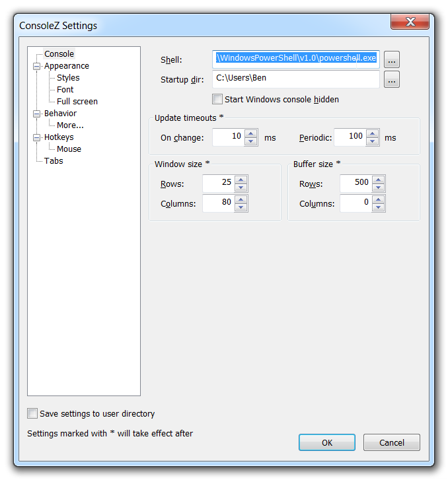Decrease the On change timeout
448x480 pixels.
click(251, 141)
